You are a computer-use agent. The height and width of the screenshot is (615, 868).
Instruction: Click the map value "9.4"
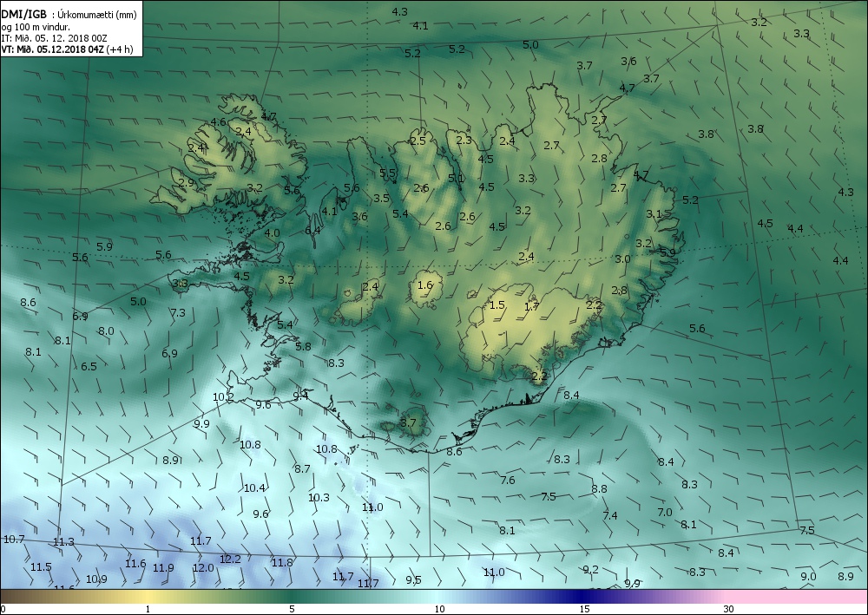pos(300,396)
